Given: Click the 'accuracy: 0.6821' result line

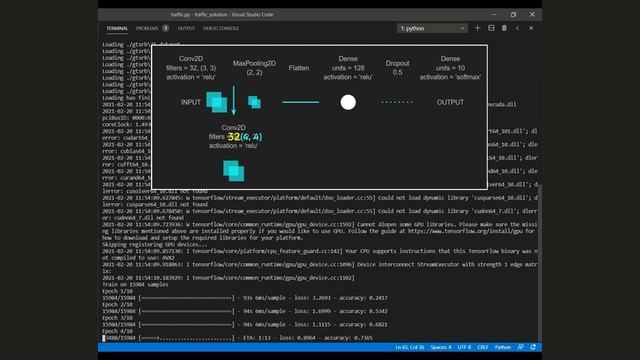Looking at the screenshot, I should (245, 324).
